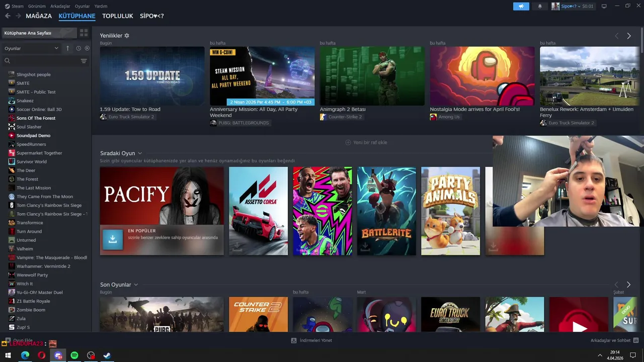Viewport: 644px width, 362px height.
Task: Open Microsoft Edge from the taskbar
Action: pos(25,355)
